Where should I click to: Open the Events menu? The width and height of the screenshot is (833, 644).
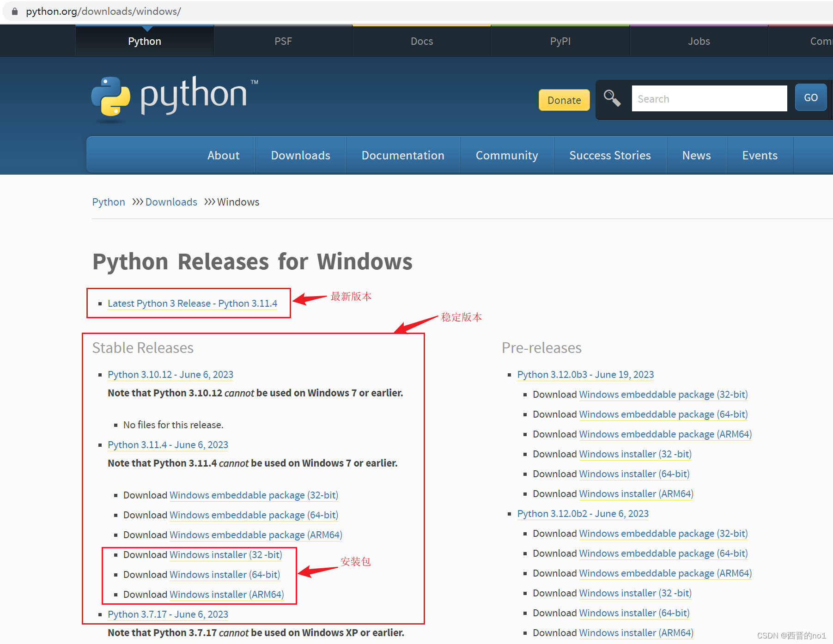coord(760,155)
